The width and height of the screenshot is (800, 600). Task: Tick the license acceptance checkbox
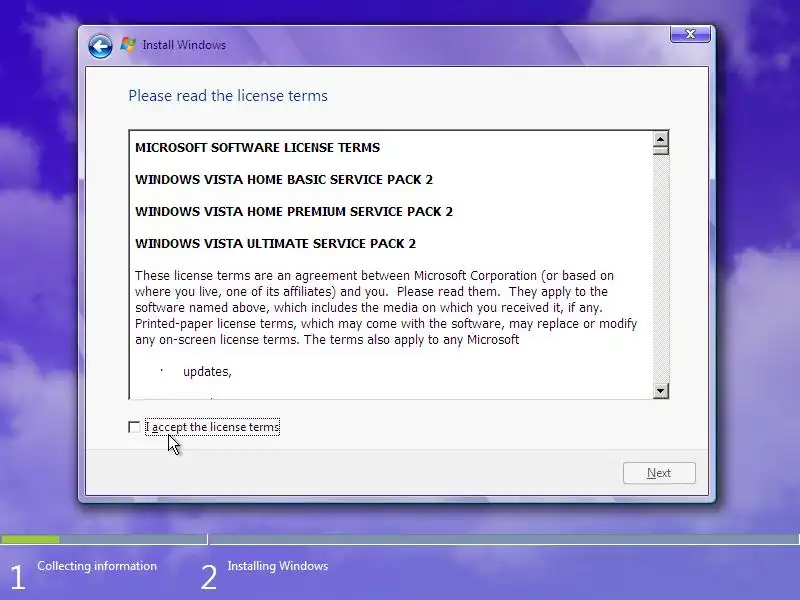click(134, 427)
